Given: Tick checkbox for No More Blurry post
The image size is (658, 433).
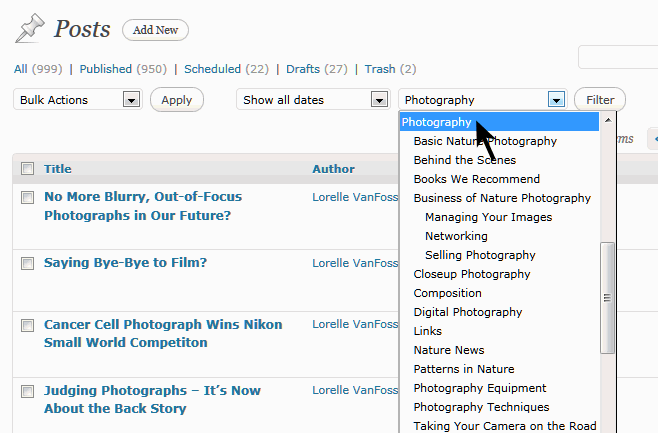Looking at the screenshot, I should click(27, 198).
